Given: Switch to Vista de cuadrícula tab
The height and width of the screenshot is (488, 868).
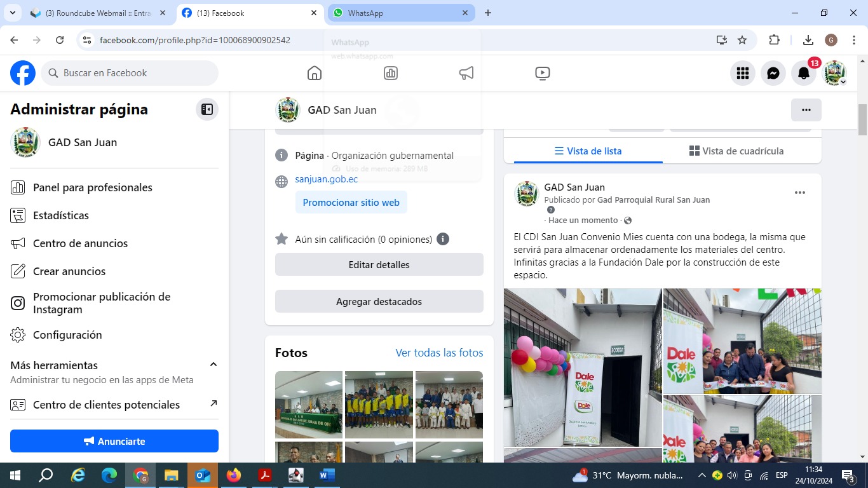Looking at the screenshot, I should (x=736, y=151).
